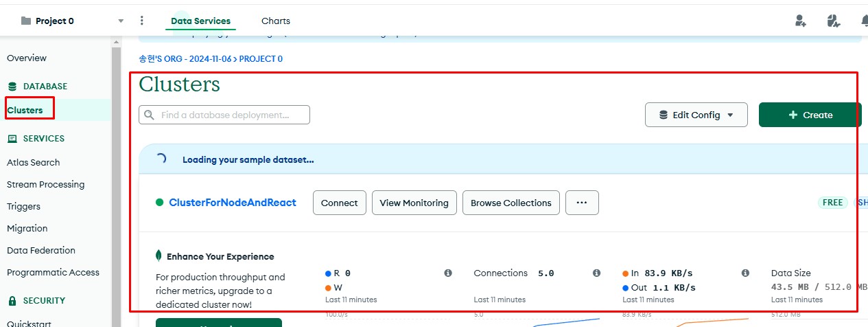The image size is (868, 327).
Task: Open the Edit Config dropdown
Action: [695, 115]
